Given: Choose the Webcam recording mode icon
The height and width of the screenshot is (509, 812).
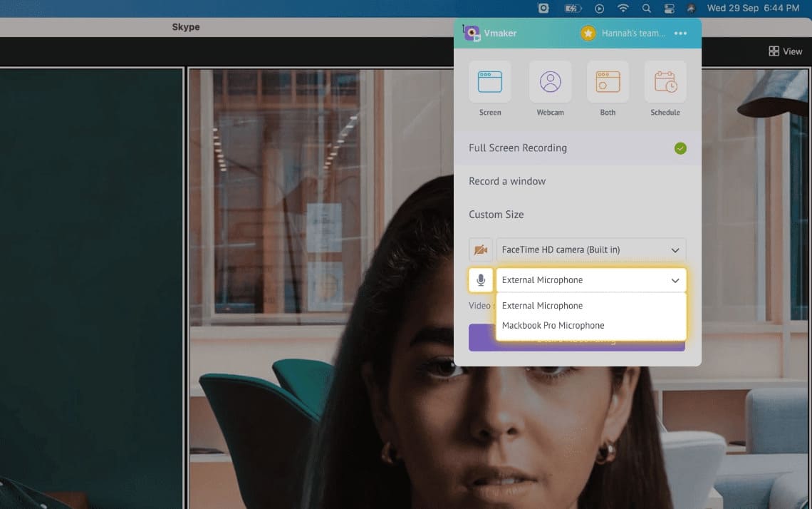Looking at the screenshot, I should (x=550, y=82).
